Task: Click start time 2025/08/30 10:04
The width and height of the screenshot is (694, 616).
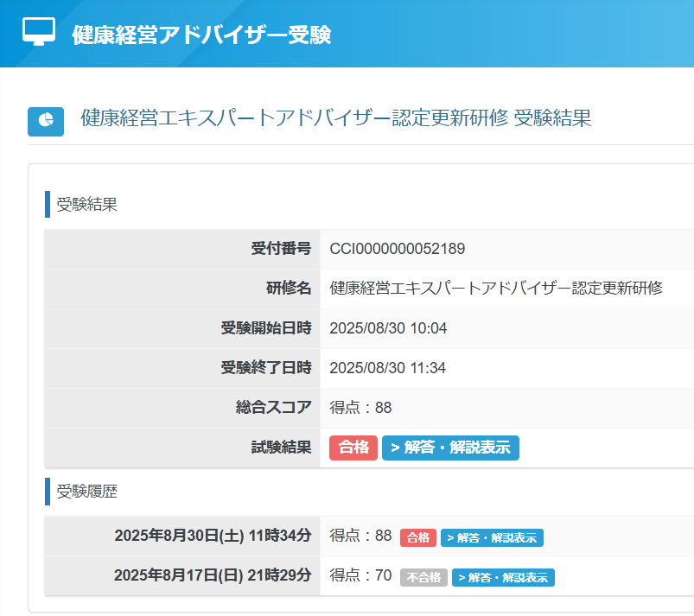Action: [x=388, y=328]
